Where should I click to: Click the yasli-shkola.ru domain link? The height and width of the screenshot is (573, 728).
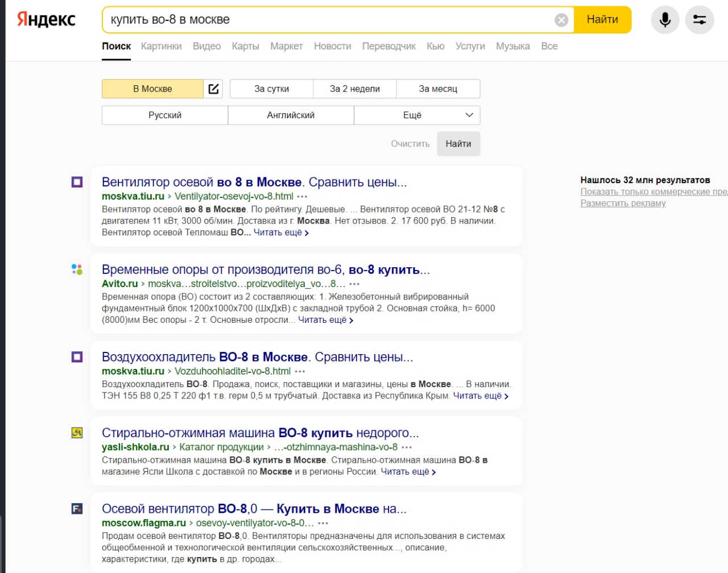135,447
